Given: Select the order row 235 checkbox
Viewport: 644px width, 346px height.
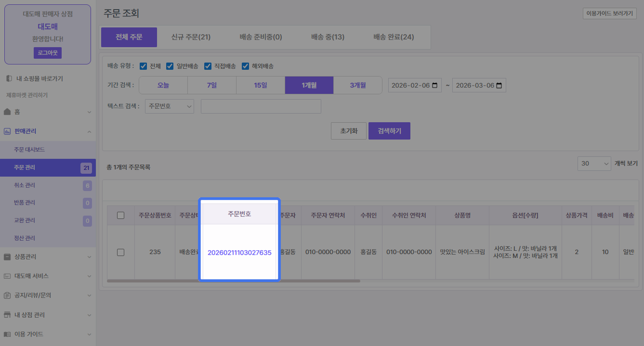Looking at the screenshot, I should coord(121,252).
